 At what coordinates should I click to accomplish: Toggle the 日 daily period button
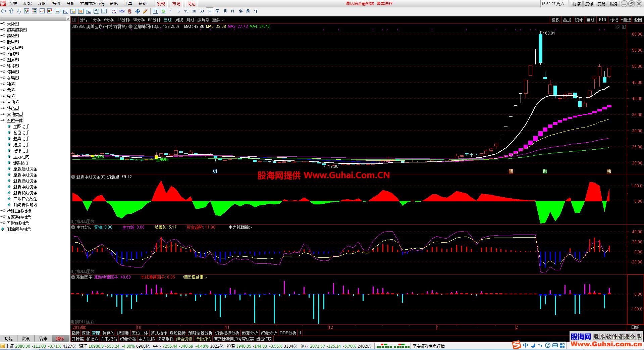coord(210,11)
